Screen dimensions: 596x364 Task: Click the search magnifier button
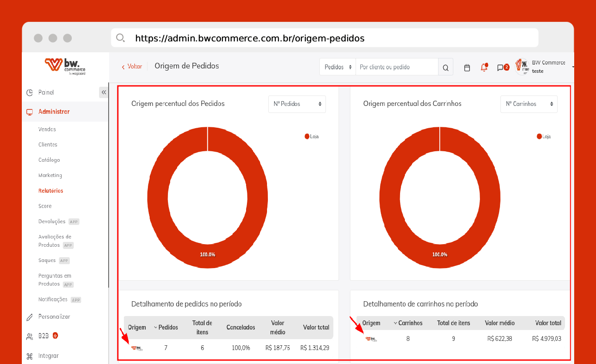click(x=445, y=68)
